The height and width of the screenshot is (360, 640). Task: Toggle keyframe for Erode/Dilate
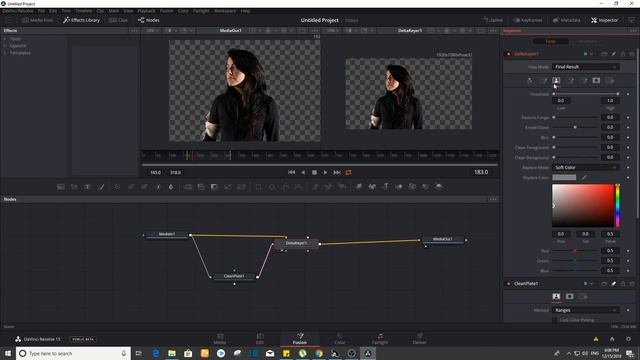click(x=628, y=127)
